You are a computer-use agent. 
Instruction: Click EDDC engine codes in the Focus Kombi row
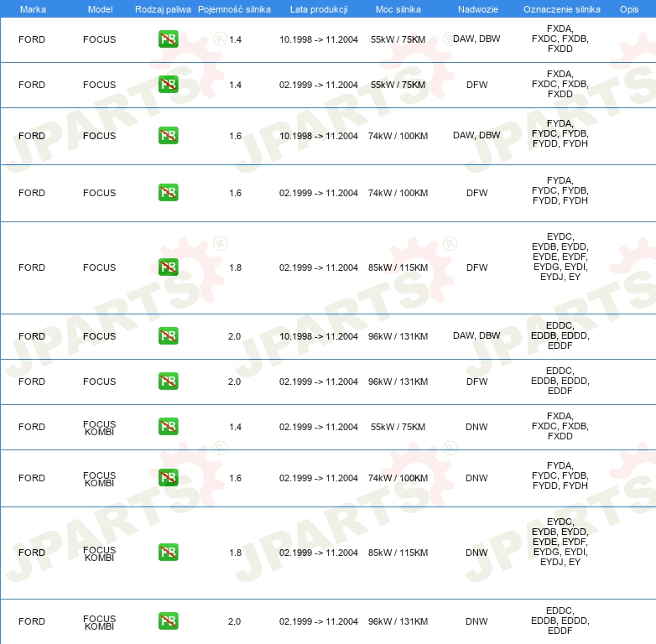(560, 621)
